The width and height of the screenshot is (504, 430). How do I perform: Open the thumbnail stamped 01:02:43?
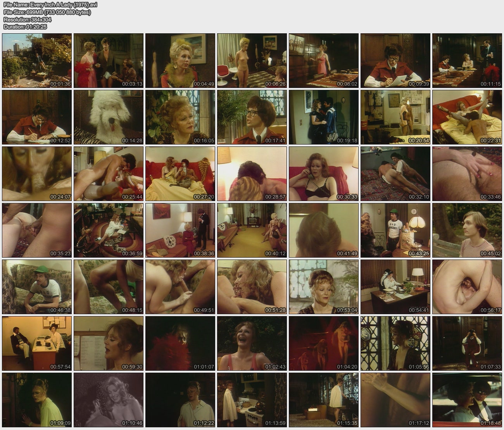[252, 343]
